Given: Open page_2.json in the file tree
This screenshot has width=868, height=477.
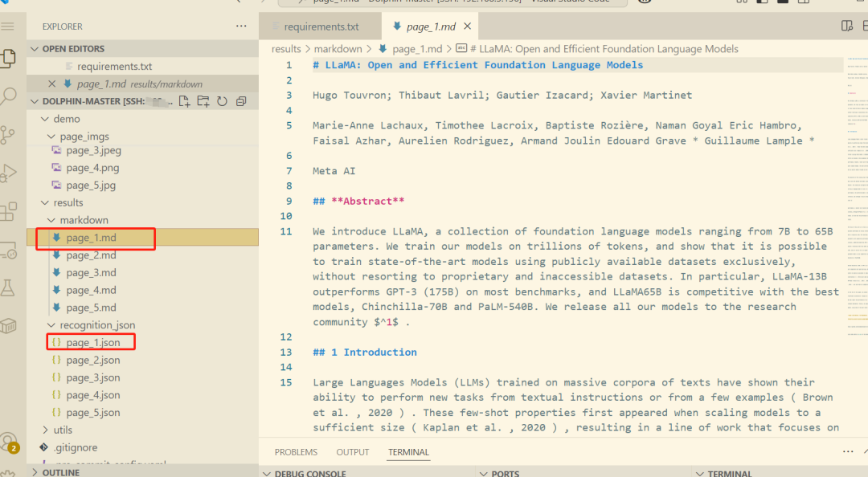Looking at the screenshot, I should tap(93, 361).
